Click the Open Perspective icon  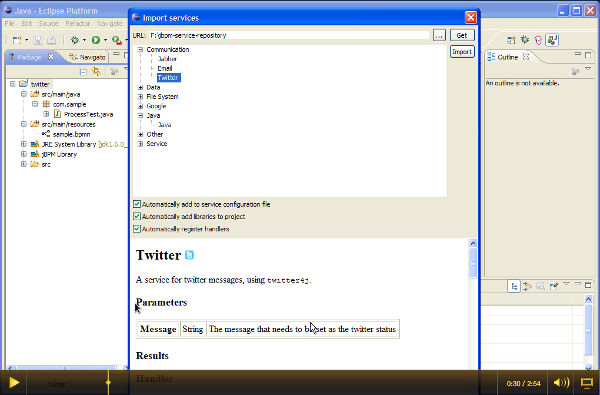[x=511, y=40]
